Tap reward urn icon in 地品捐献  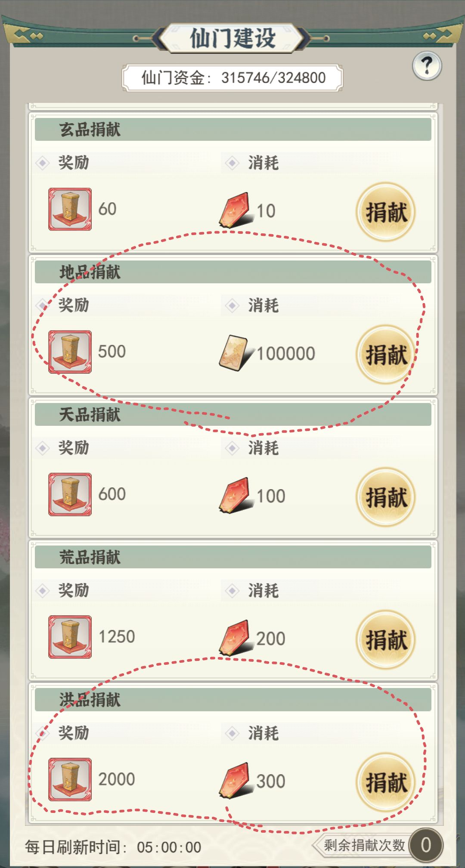pos(70,351)
